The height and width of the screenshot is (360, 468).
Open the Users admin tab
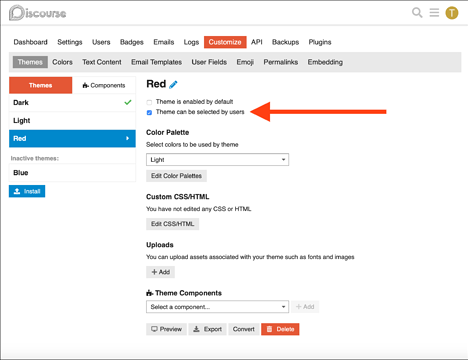pyautogui.click(x=101, y=42)
